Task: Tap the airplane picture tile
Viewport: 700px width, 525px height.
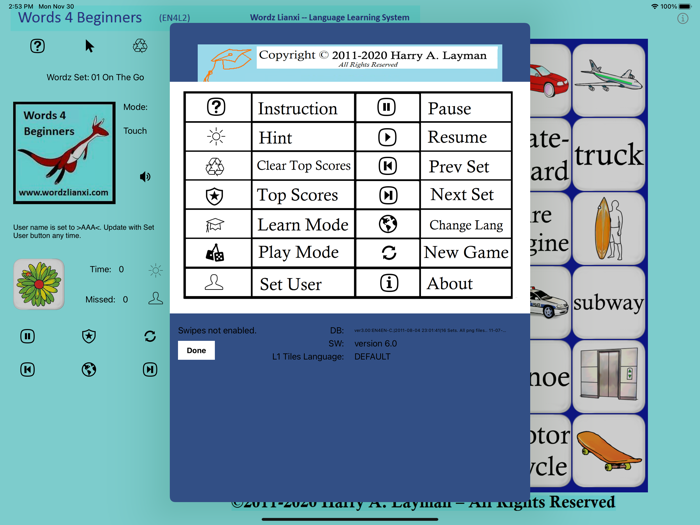Action: pos(608,80)
